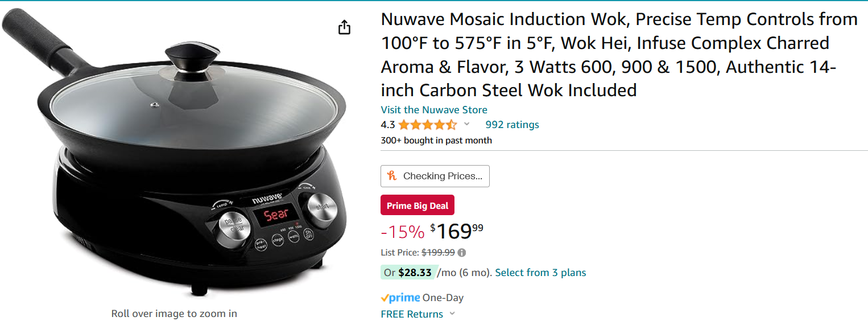Click the star rating icons

pos(427,125)
